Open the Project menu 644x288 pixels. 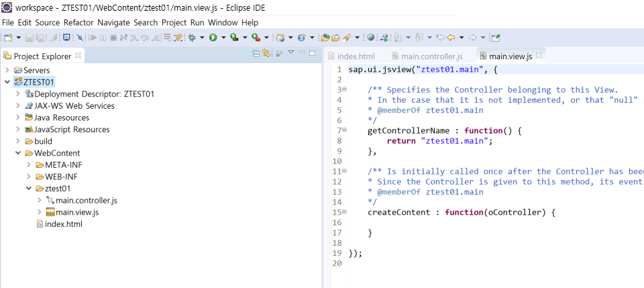pyautogui.click(x=174, y=23)
